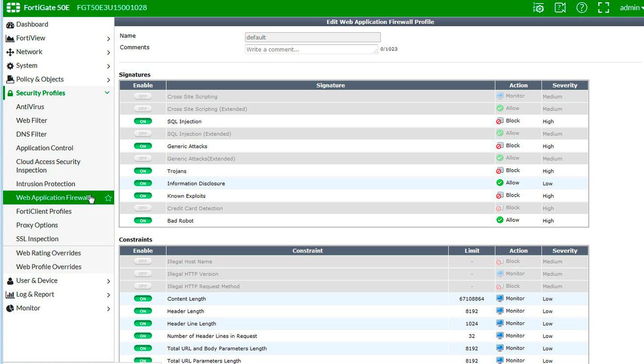Disable Generic Attacks signature toggle
644x364 pixels.
click(143, 146)
